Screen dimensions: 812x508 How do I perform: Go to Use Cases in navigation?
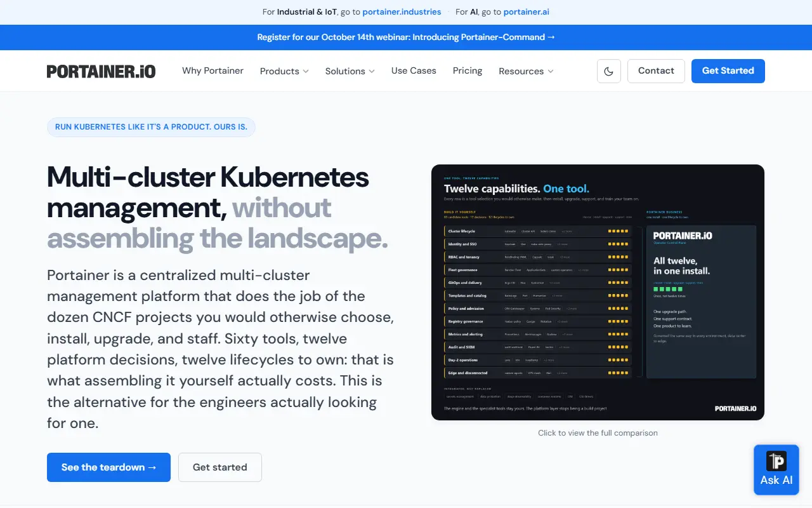[414, 70]
